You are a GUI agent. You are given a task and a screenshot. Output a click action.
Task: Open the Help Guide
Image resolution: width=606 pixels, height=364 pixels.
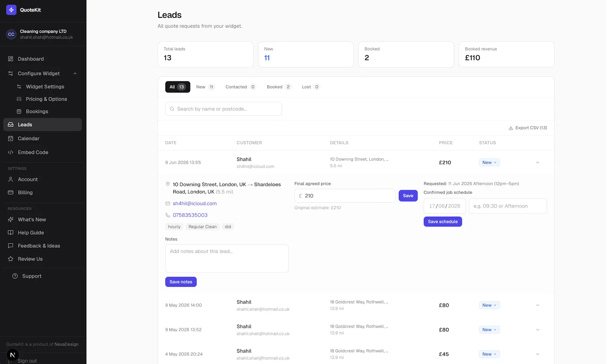pyautogui.click(x=42, y=233)
